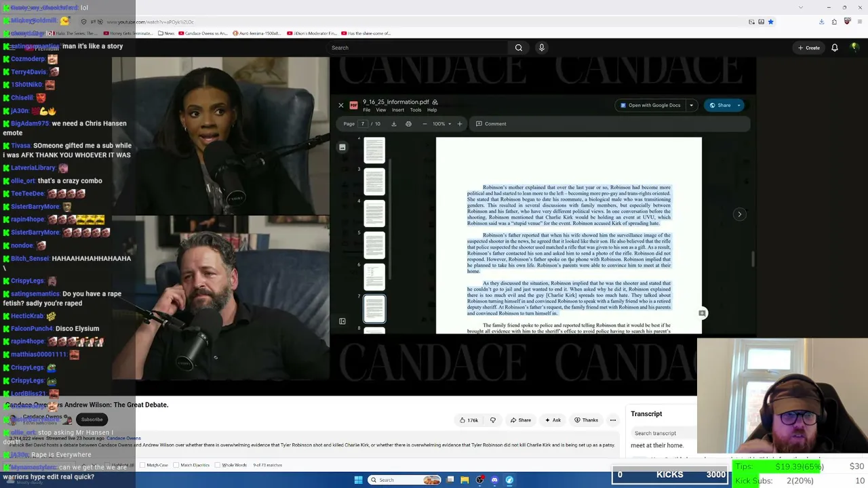
Task: Focus the YouTube search box
Action: pos(417,47)
